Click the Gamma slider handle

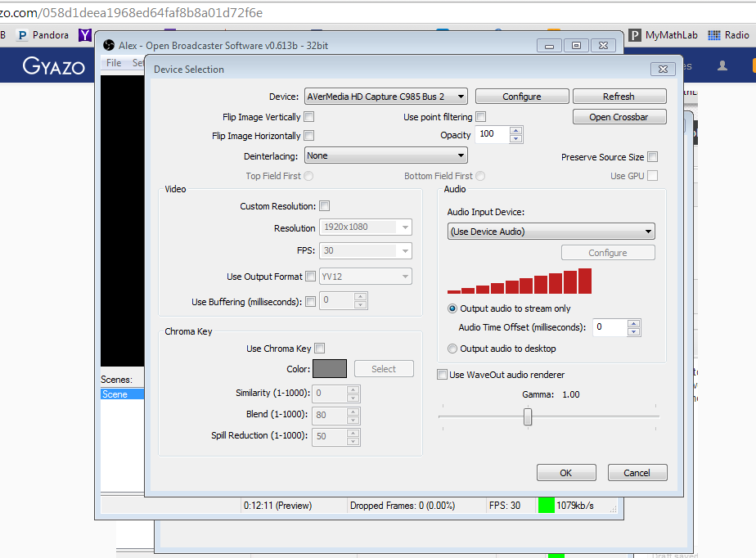point(528,416)
